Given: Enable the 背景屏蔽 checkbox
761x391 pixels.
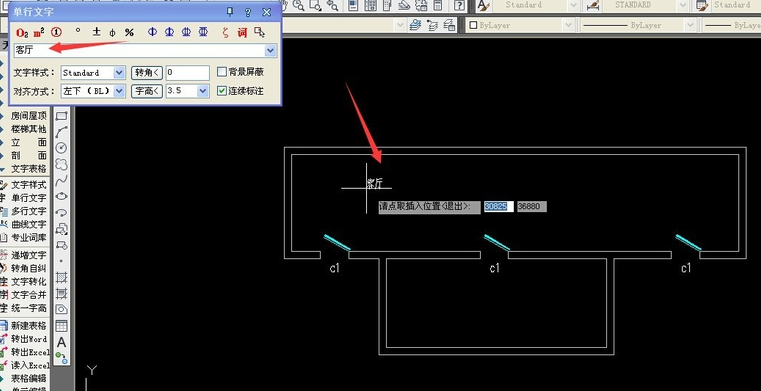Looking at the screenshot, I should 222,72.
